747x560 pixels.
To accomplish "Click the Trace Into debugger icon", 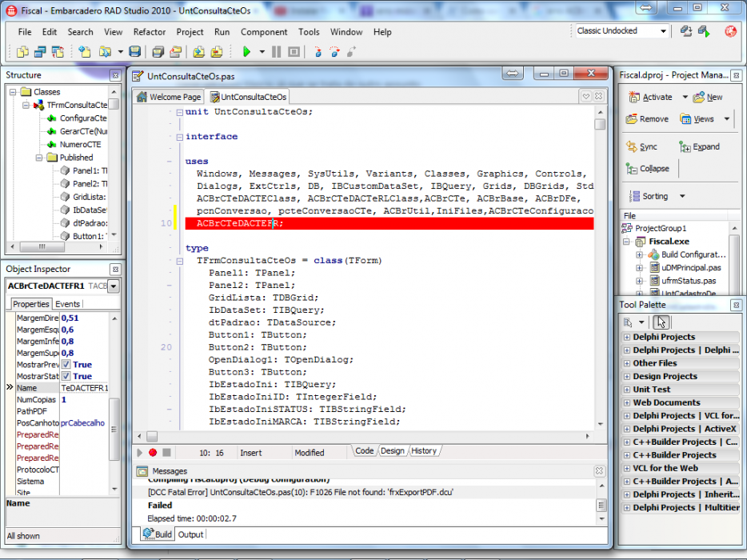I will point(318,51).
